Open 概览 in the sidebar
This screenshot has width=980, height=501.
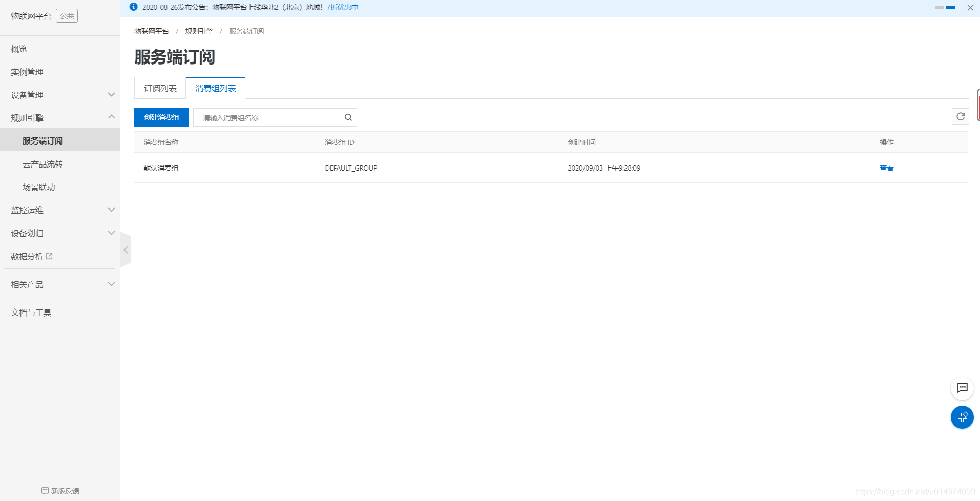point(19,49)
